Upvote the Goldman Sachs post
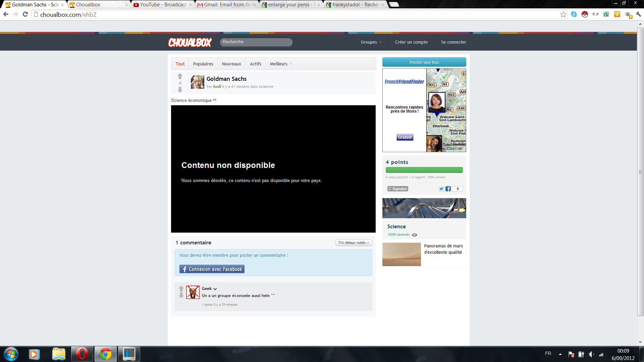The height and width of the screenshot is (362, 644). tap(180, 76)
